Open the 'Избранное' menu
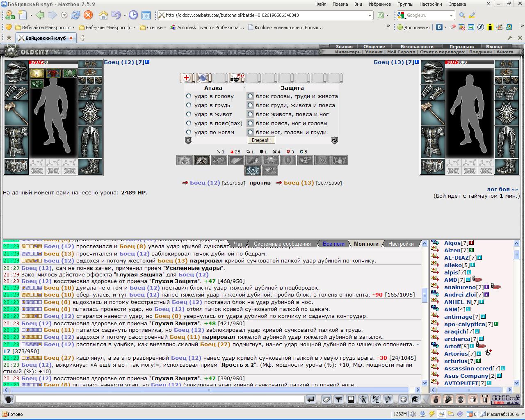Image resolution: width=525 pixels, height=420 pixels. click(380, 4)
